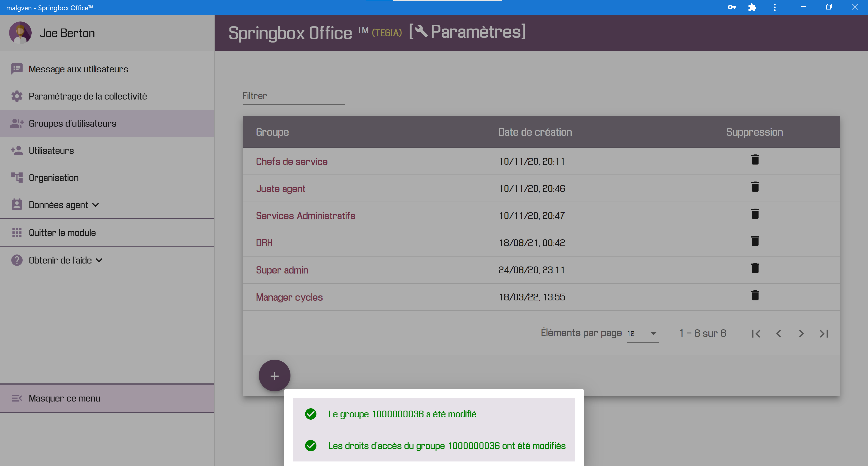Click the help question mark icon
The width and height of the screenshot is (868, 466).
coord(17,260)
